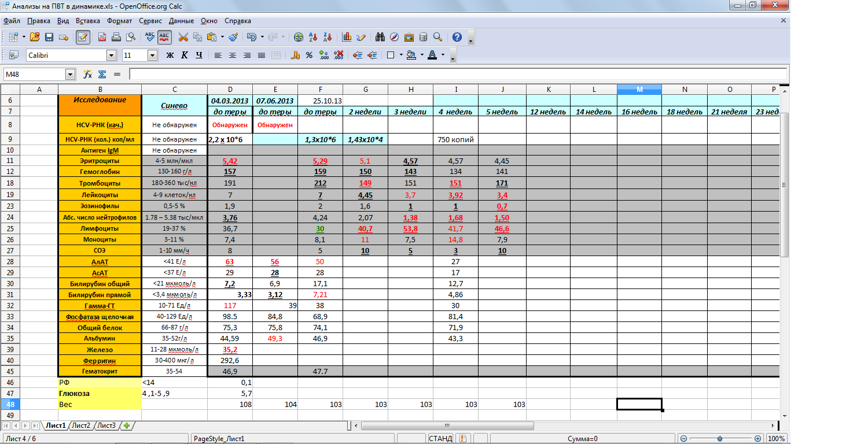Open the Background Color dropdown arrow
The height and width of the screenshot is (444, 868).
tap(422, 55)
